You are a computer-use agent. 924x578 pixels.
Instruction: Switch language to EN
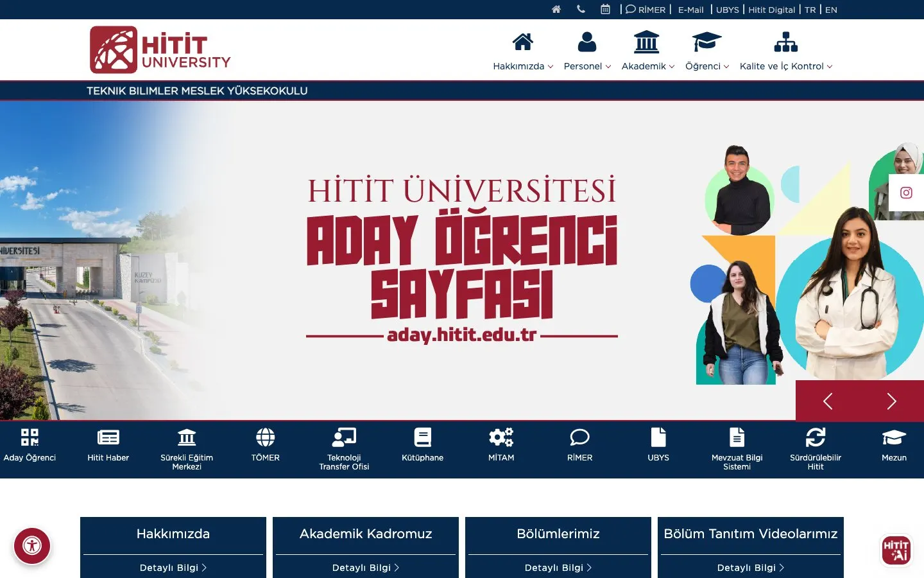(831, 10)
